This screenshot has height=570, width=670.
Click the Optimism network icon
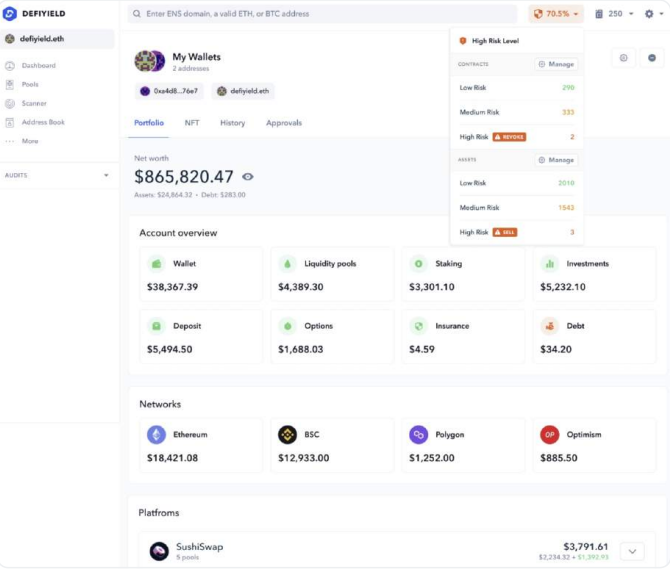[x=549, y=435]
